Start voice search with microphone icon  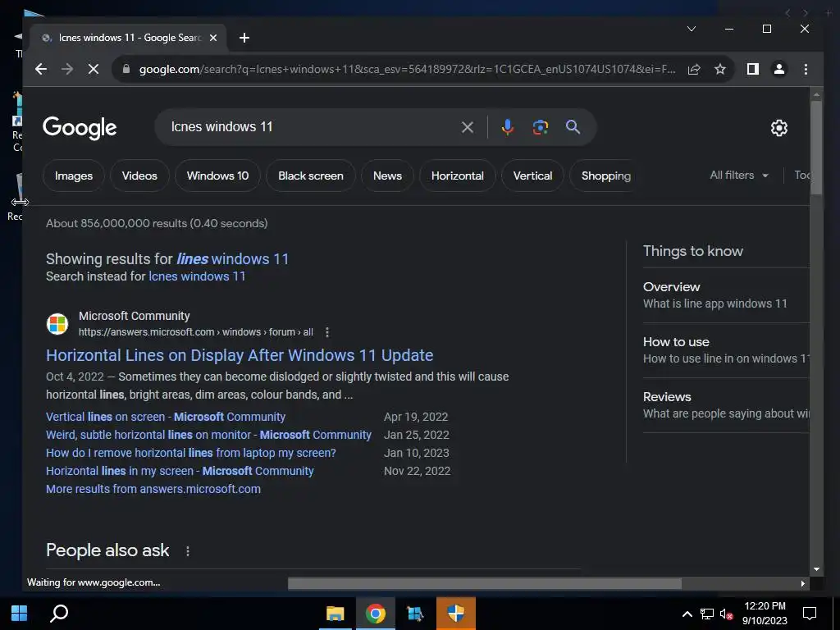tap(507, 127)
